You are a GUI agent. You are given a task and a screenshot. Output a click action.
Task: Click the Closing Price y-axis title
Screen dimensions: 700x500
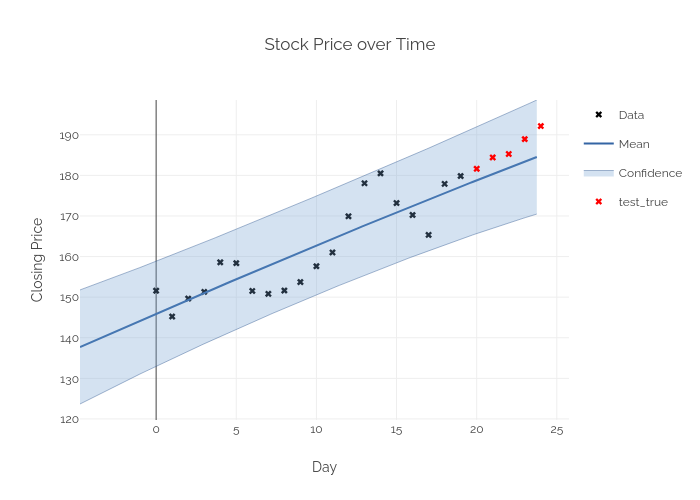point(38,260)
